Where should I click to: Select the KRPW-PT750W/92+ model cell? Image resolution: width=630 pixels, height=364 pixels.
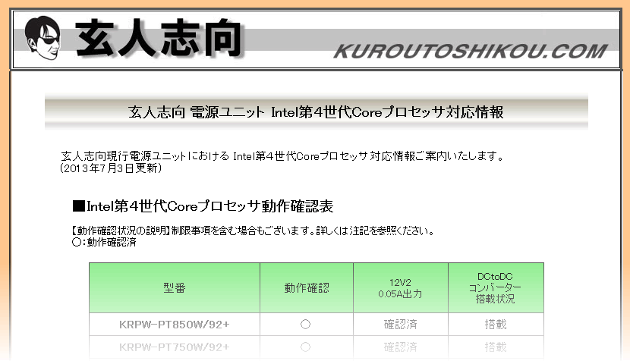tap(175, 347)
